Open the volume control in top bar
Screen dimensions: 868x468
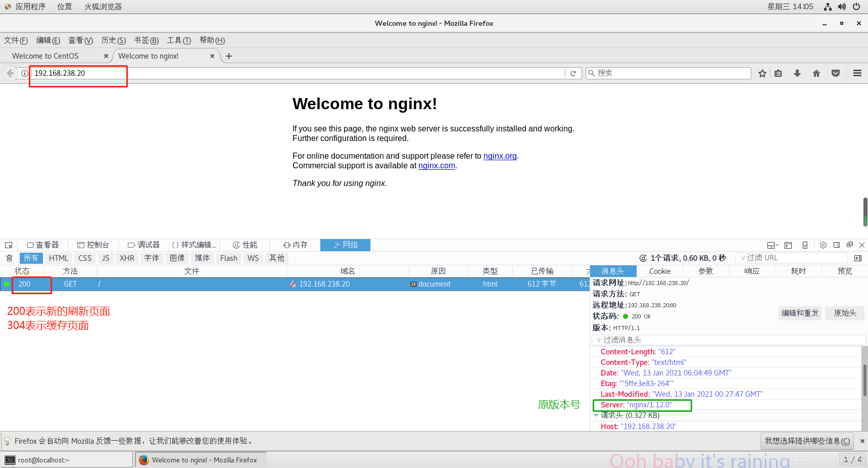click(842, 7)
